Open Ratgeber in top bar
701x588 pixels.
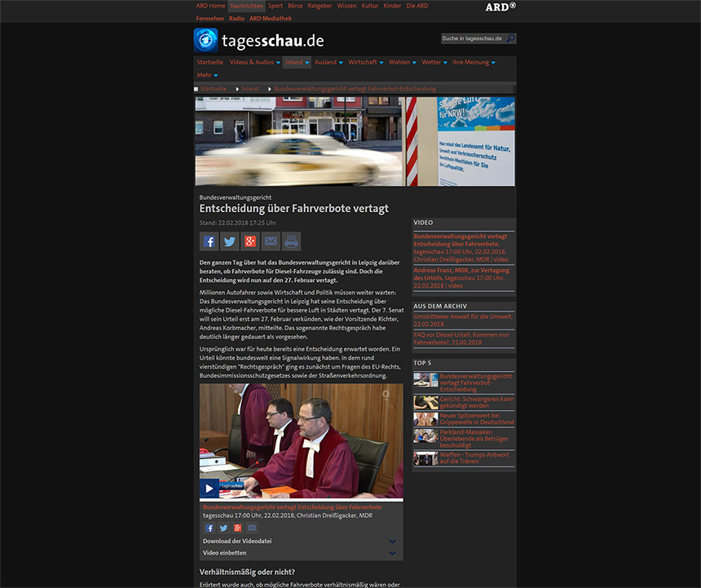[x=320, y=6]
